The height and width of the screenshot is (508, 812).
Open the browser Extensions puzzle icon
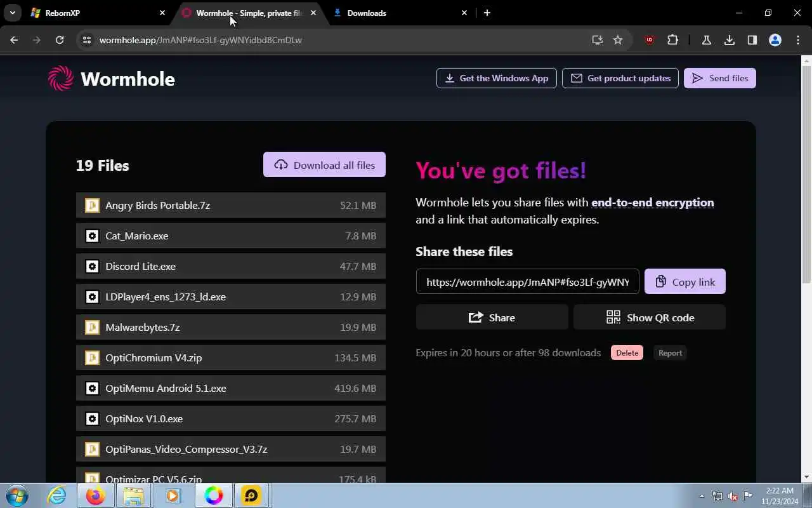point(672,40)
